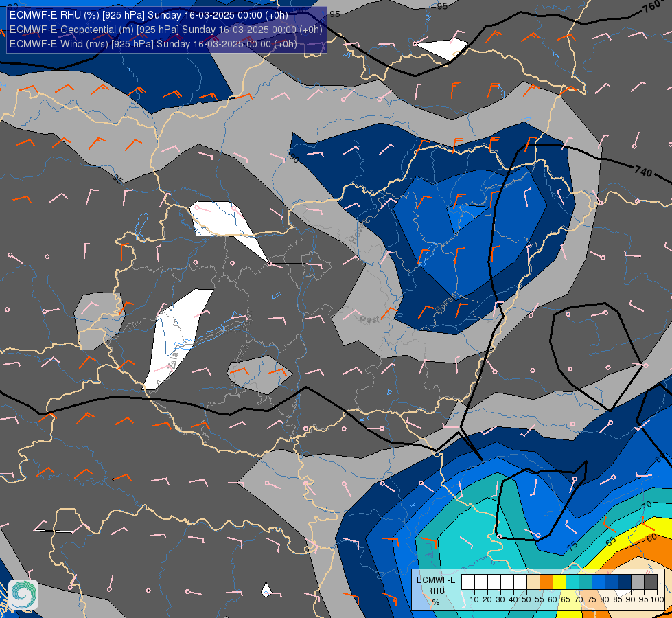Click the legend tick label '10'
The image size is (672, 618).
(474, 599)
